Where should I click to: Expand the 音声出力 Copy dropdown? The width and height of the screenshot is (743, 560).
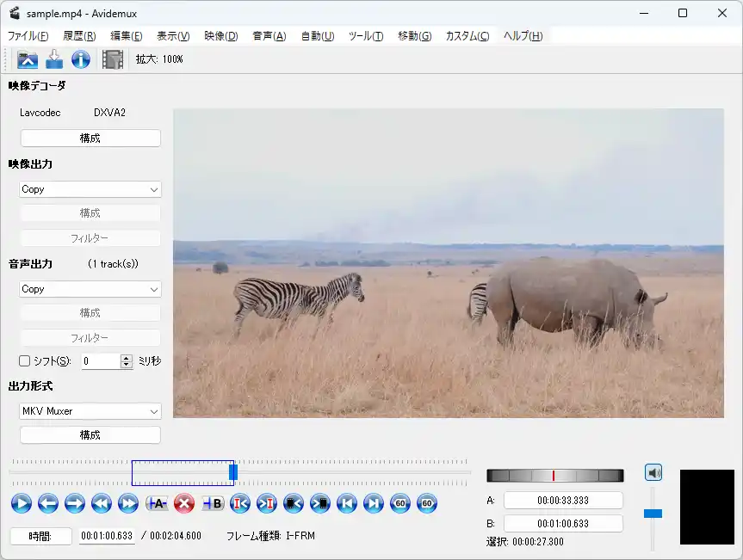pyautogui.click(x=90, y=289)
